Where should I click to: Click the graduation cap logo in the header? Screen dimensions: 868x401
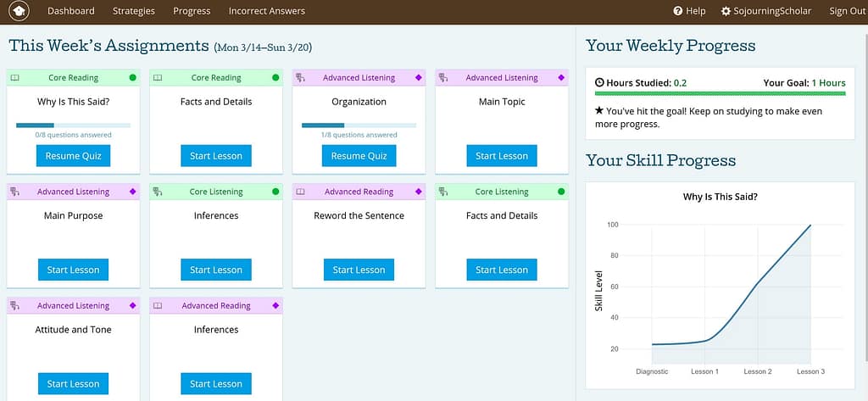click(19, 11)
